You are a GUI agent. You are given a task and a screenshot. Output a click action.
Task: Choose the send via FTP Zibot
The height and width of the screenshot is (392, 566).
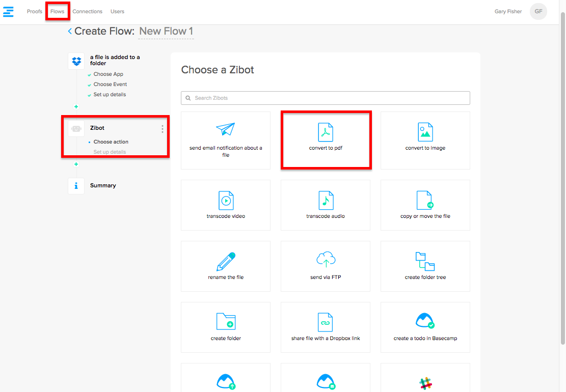point(326,266)
